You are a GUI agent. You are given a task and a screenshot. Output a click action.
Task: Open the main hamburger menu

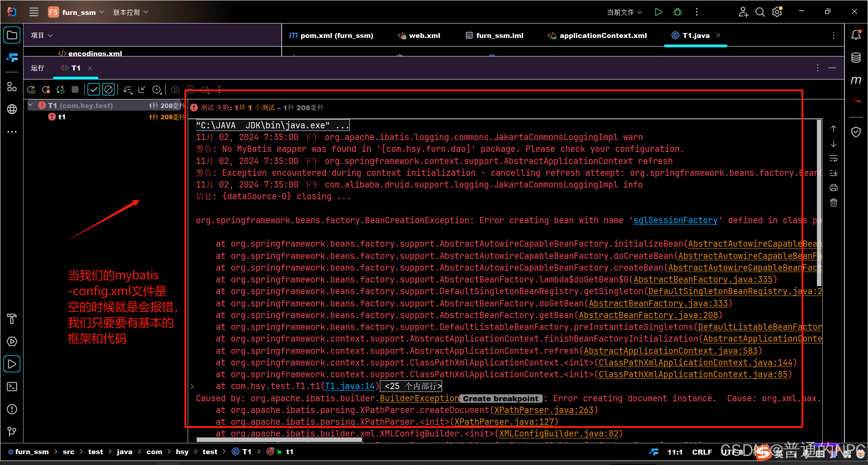(34, 12)
